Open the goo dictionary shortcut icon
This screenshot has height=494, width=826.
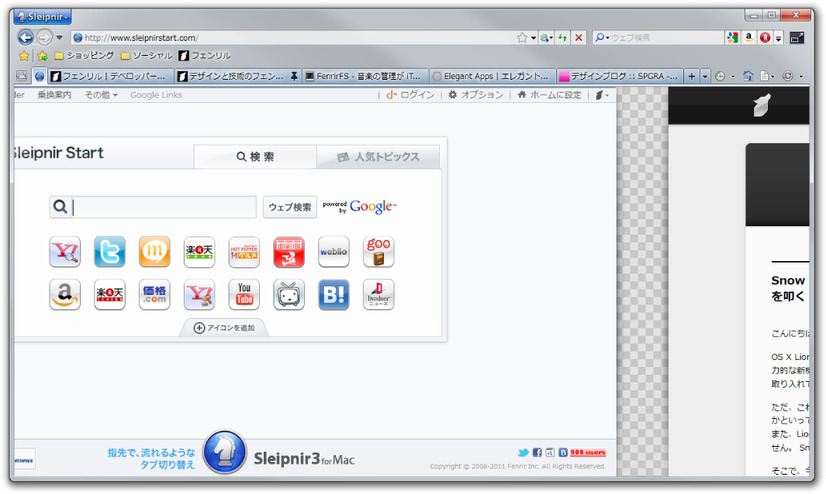point(378,252)
